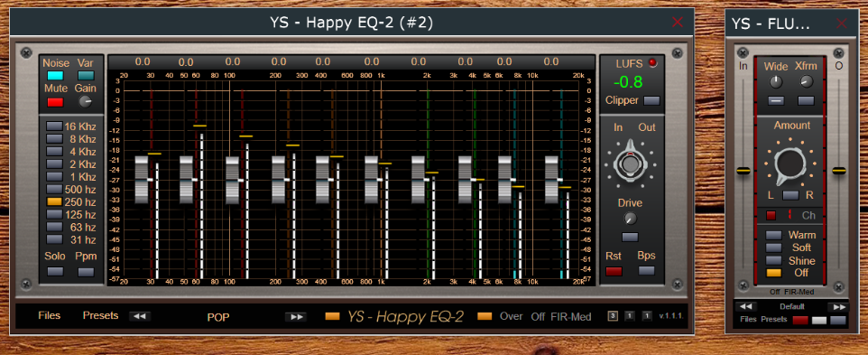The width and height of the screenshot is (868, 355).
Task: Toggle the Clipper button
Action: (x=651, y=101)
